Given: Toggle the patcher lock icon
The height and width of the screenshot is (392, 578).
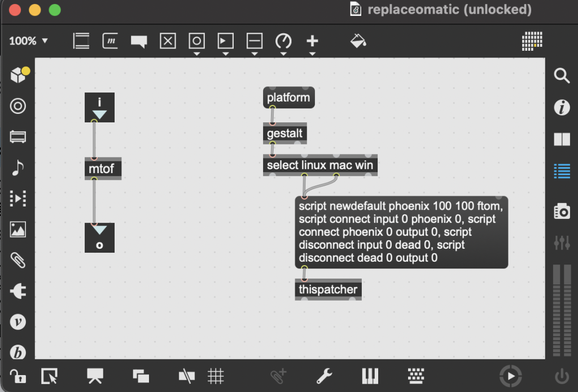Looking at the screenshot, I should click(18, 376).
